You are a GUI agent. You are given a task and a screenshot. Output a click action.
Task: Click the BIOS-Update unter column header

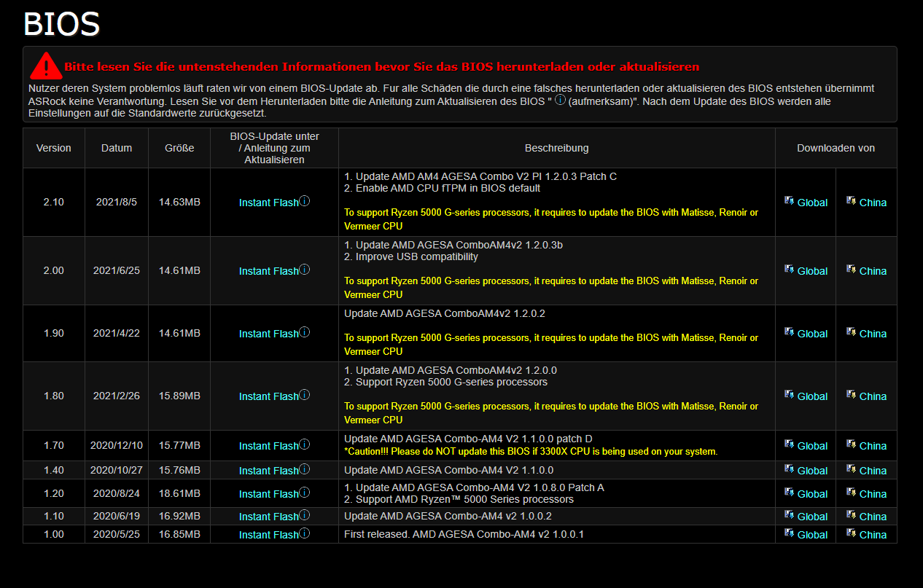coord(274,148)
